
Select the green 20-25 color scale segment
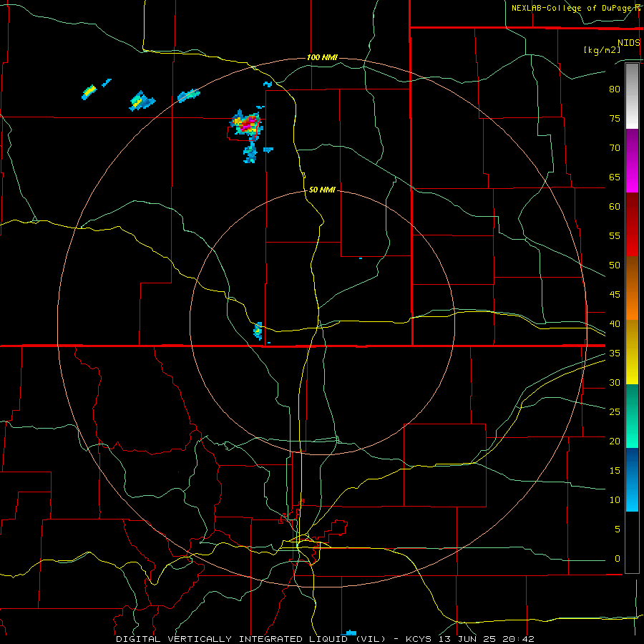[632, 416]
